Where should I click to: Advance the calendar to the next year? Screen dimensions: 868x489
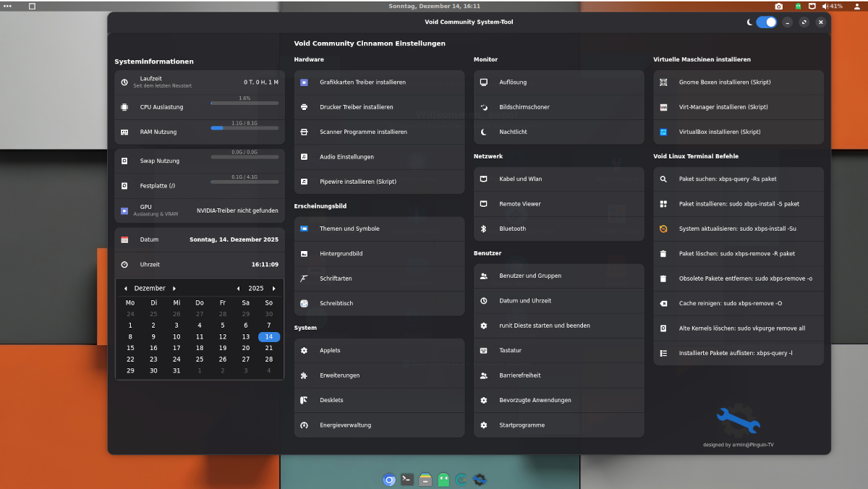pos(273,289)
